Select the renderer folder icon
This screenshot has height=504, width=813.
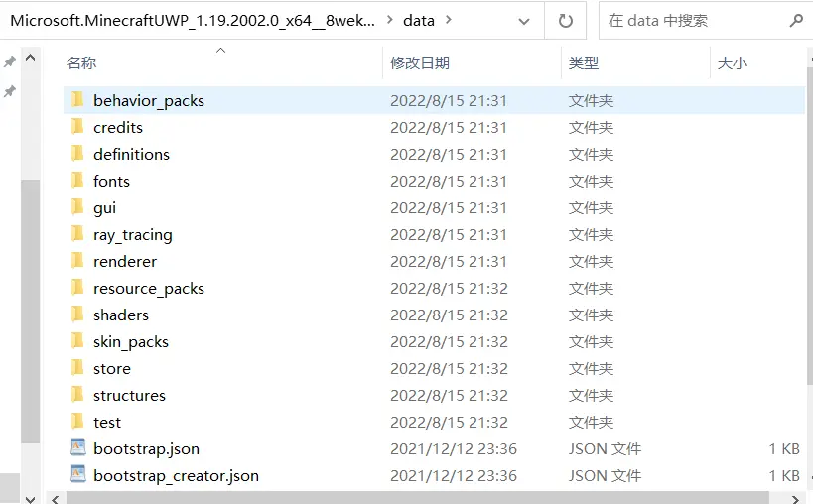point(77,260)
